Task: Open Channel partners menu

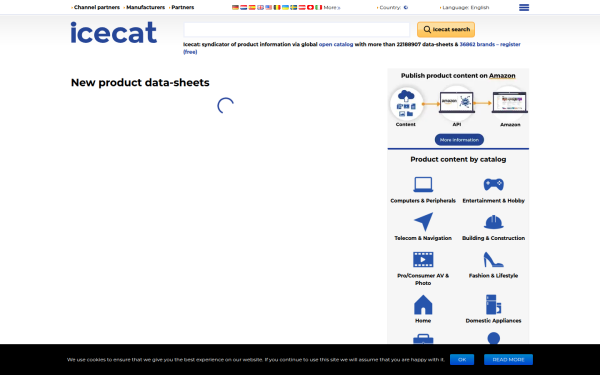Action: coord(96,7)
